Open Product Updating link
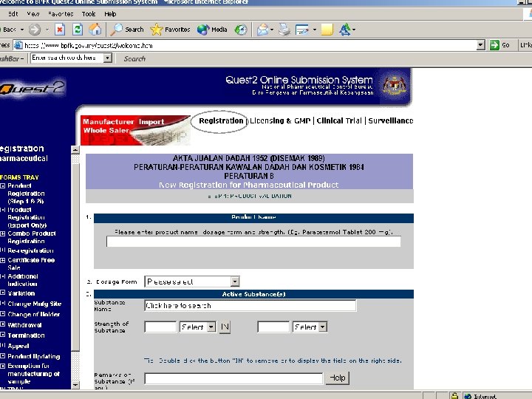The width and height of the screenshot is (532, 399). point(33,357)
